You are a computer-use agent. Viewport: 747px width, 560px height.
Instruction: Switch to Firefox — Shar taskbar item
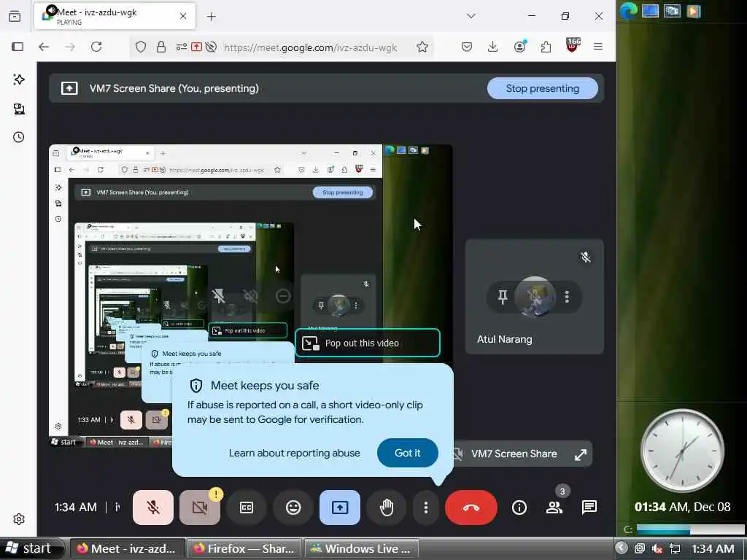[x=244, y=548]
